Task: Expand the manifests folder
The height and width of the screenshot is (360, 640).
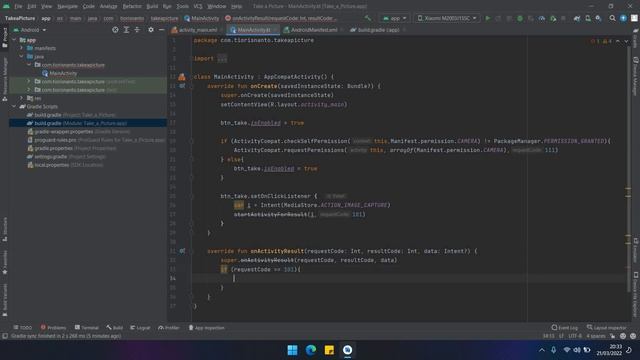Action: pyautogui.click(x=22, y=48)
